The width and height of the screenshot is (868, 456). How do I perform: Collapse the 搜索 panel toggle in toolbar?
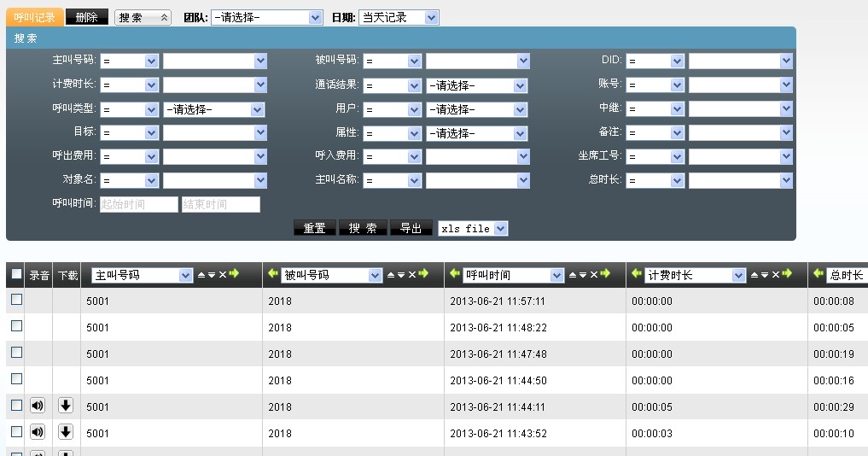pyautogui.click(x=143, y=17)
